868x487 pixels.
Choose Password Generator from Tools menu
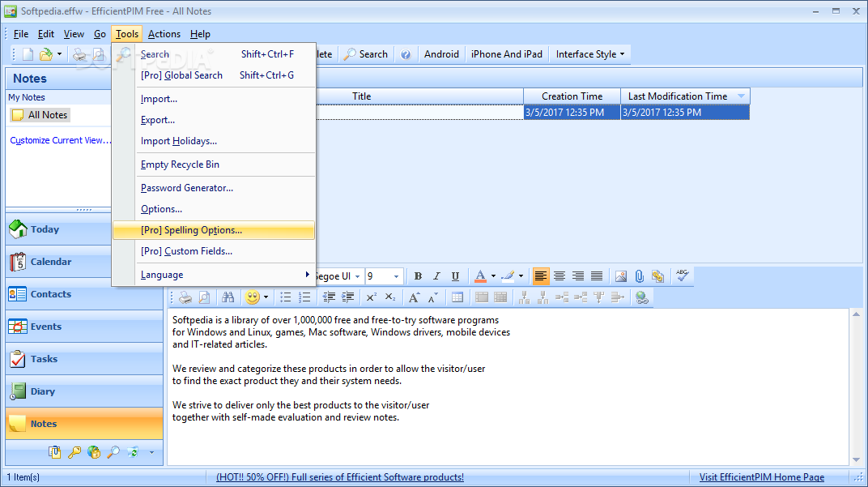pos(215,188)
